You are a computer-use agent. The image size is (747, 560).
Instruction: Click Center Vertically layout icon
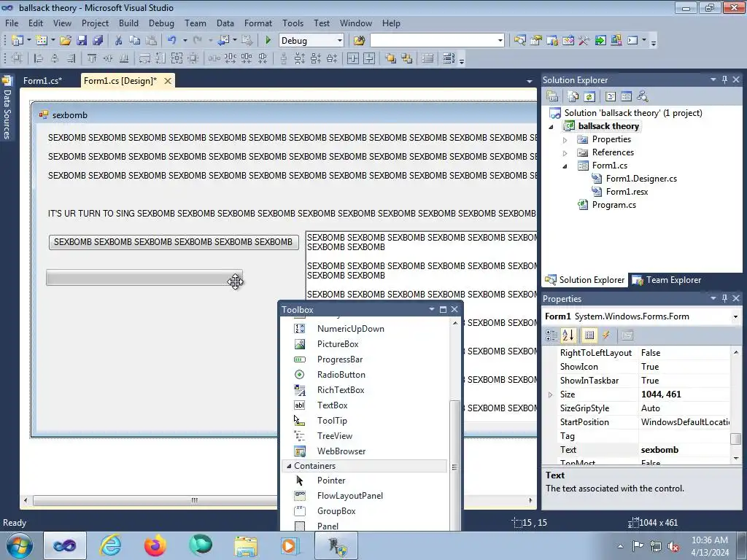tap(369, 58)
